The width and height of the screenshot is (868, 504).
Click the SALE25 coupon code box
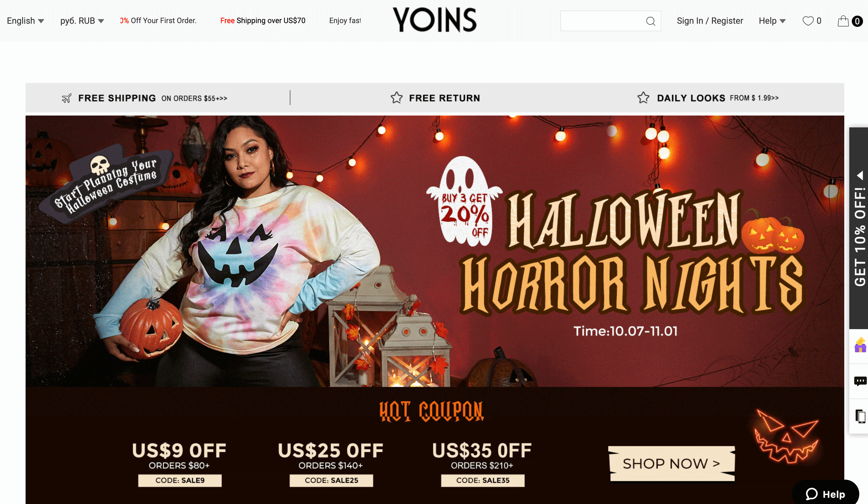331,480
